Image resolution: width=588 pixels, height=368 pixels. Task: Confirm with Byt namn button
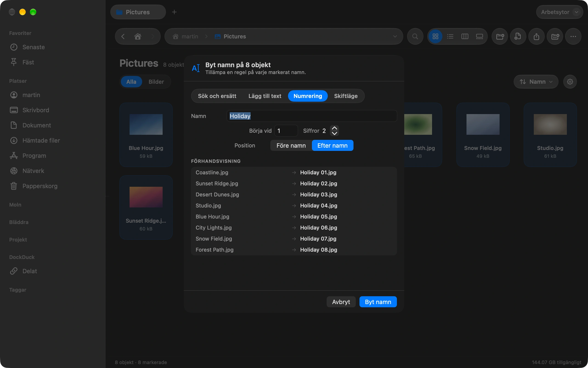(x=378, y=302)
